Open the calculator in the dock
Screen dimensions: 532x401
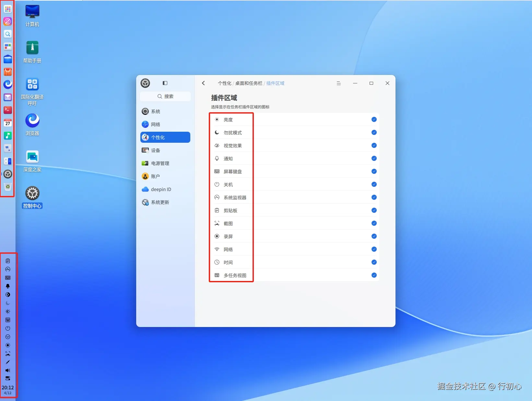[x=8, y=161]
